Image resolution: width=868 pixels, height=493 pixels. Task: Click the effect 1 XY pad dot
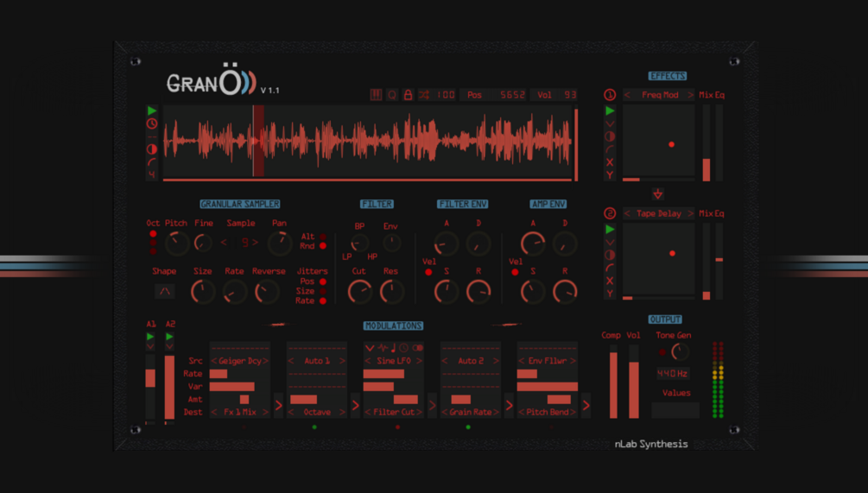coord(671,144)
